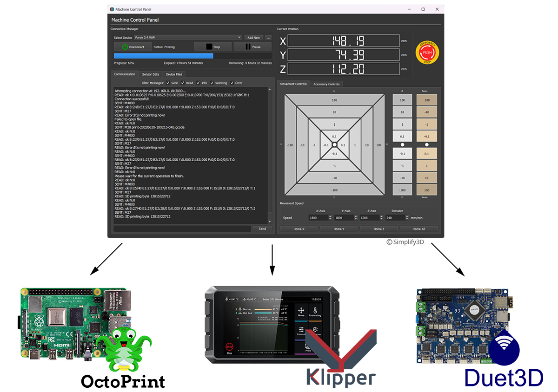Hit the red Emergency Stop push button

pos(427,52)
